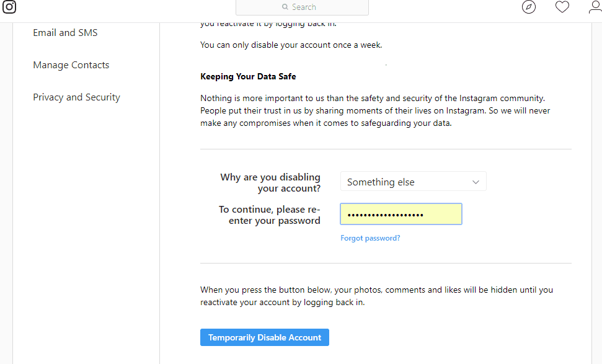This screenshot has width=602, height=364.
Task: Focus the re-enter password field
Action: (x=401, y=215)
